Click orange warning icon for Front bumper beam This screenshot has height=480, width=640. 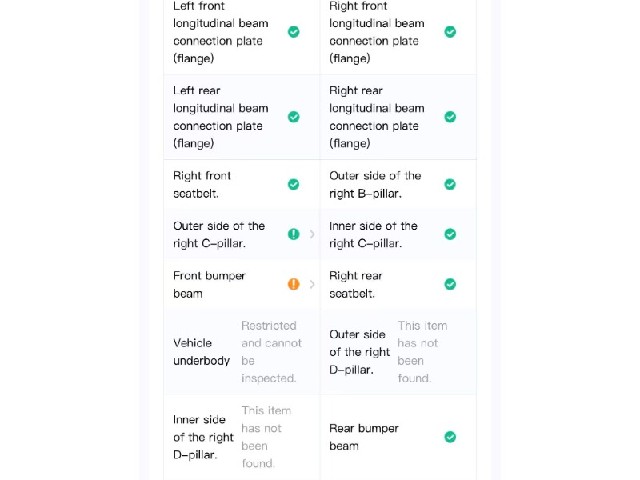tap(293, 284)
